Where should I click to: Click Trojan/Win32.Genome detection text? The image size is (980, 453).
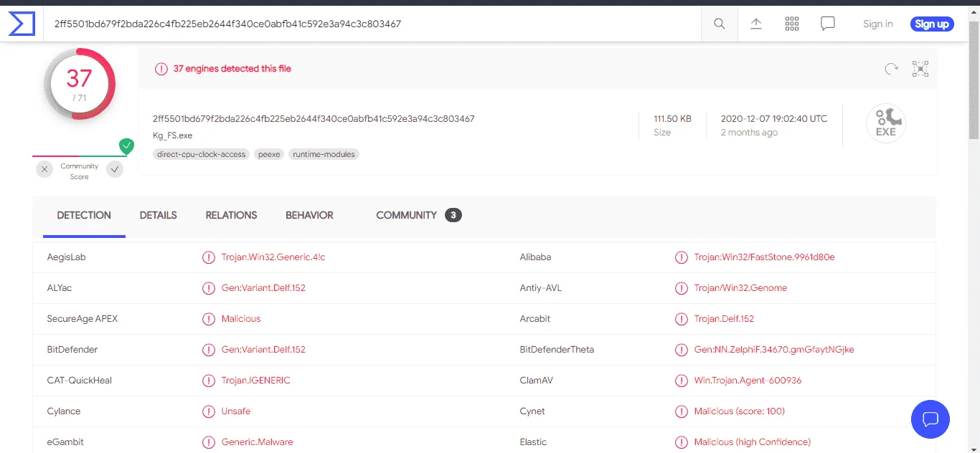(x=740, y=288)
